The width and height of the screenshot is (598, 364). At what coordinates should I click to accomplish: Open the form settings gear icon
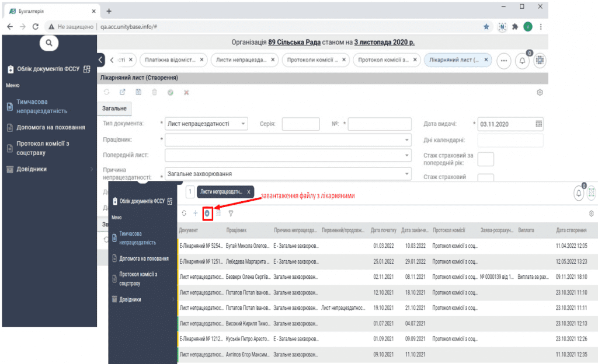click(540, 92)
